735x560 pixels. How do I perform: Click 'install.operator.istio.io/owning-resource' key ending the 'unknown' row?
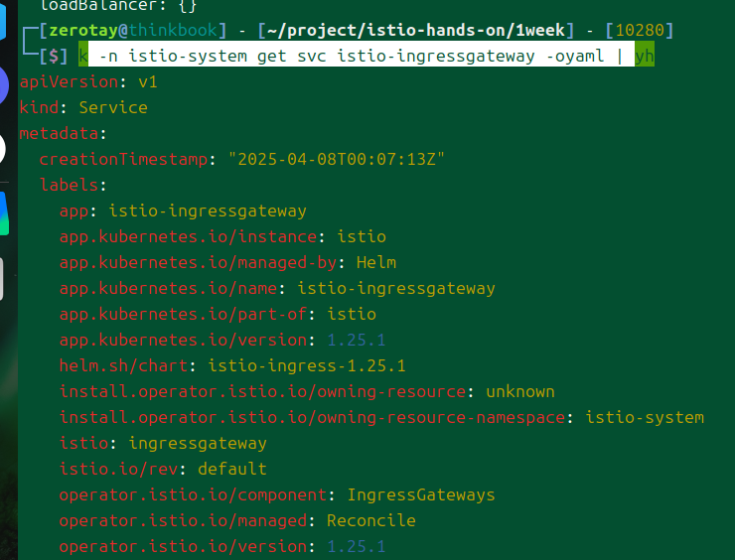point(262,391)
